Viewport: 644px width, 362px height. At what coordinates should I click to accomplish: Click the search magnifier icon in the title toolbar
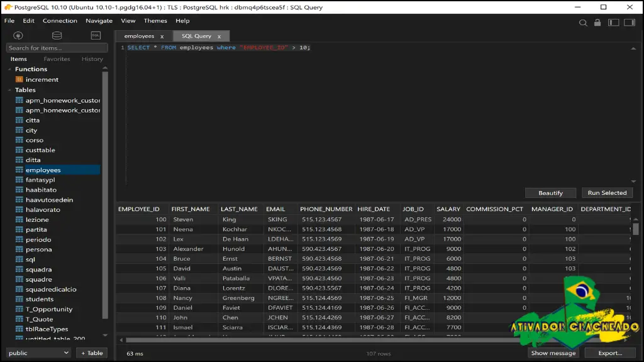pos(583,23)
